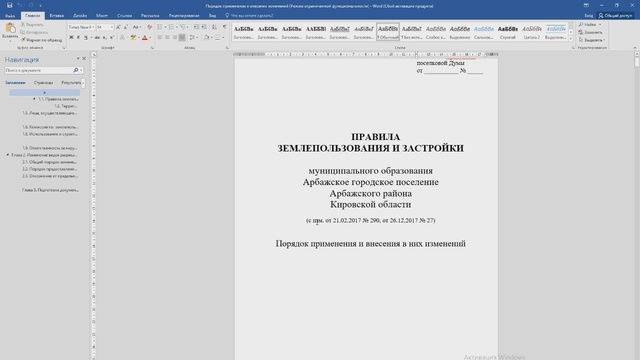Start a numbered list
The height and width of the screenshot is (360, 640).
coord(171,27)
